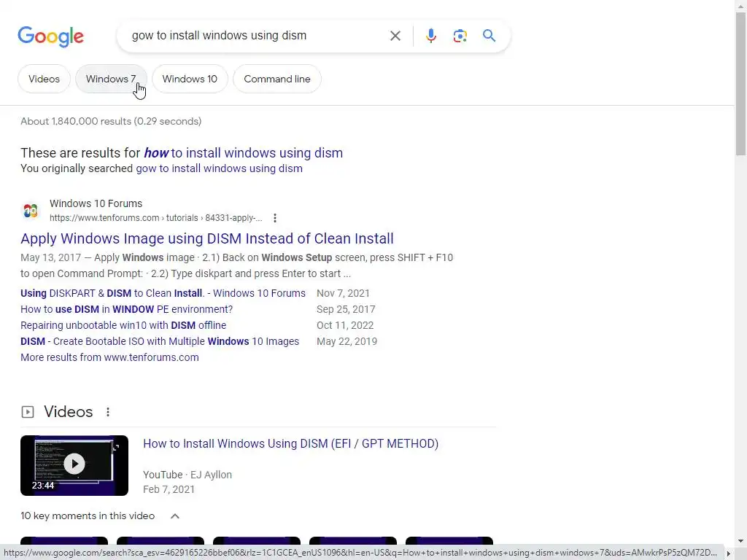
Task: Select the Windows 7 filter chip
Action: 111,79
